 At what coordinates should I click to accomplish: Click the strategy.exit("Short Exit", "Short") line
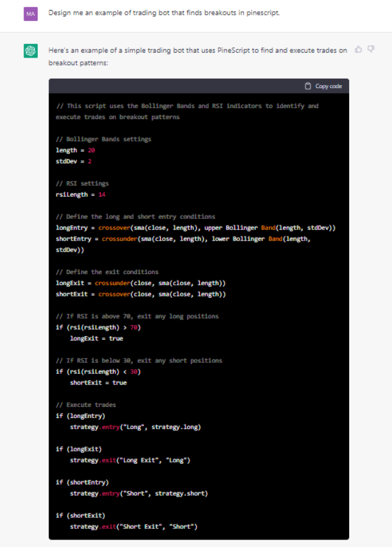pos(133,527)
